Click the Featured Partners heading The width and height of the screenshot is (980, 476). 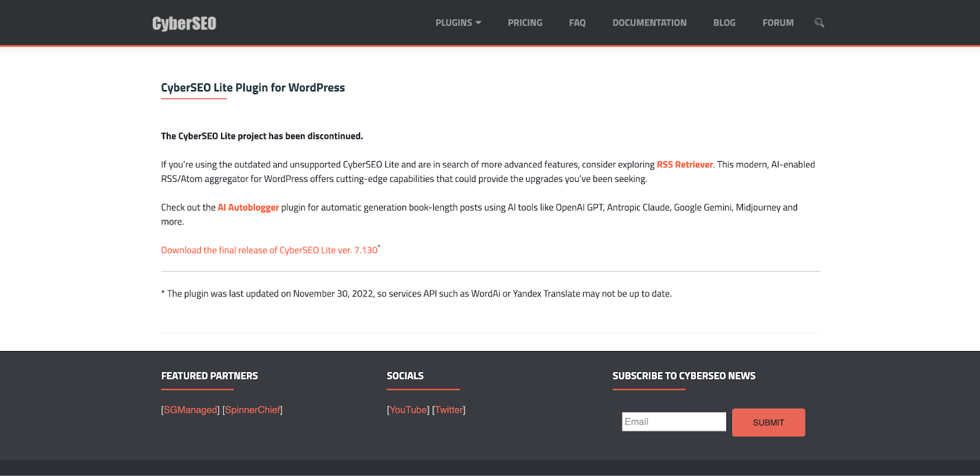coord(209,376)
